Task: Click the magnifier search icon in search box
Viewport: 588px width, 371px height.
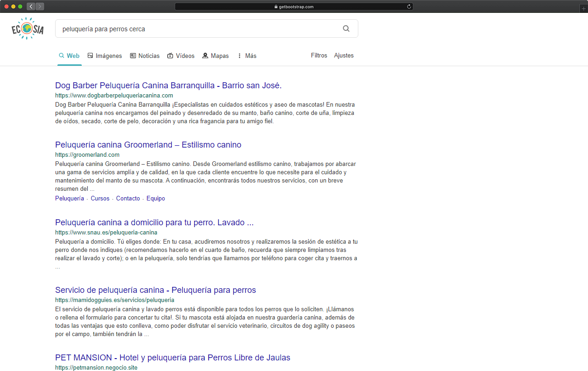Action: [x=346, y=29]
